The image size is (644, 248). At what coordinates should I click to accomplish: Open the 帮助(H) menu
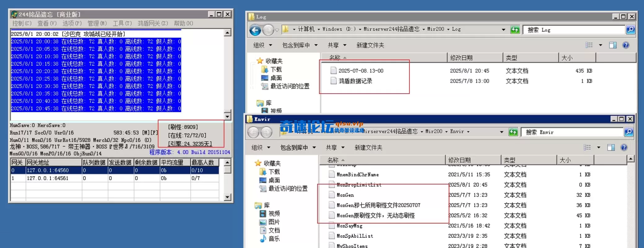click(x=183, y=23)
